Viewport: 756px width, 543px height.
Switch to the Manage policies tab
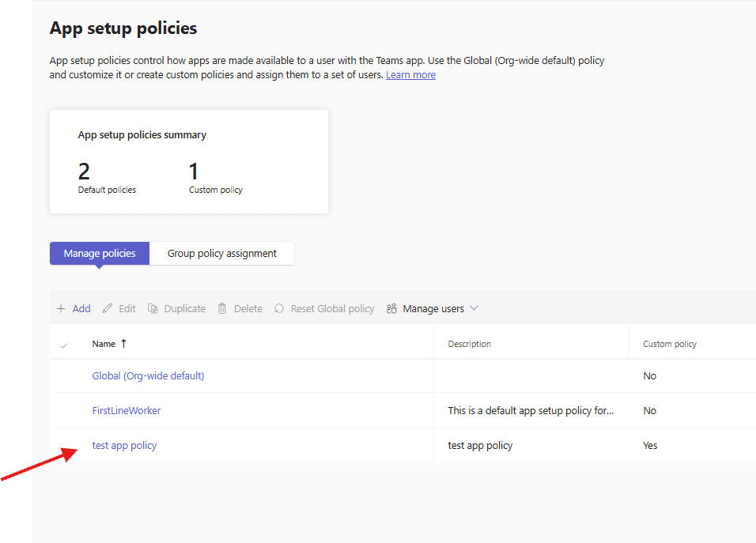(100, 254)
